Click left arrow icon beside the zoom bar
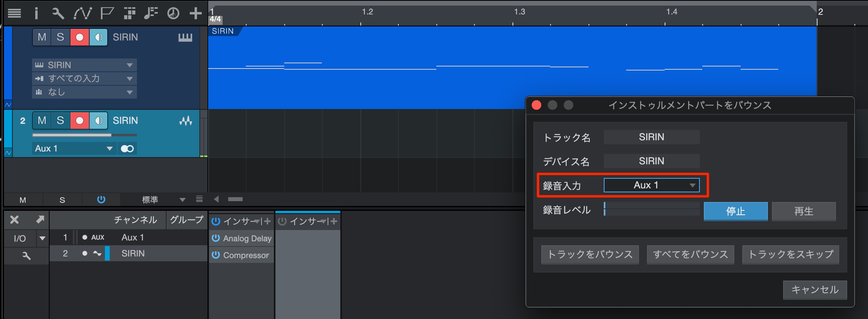 [216, 199]
